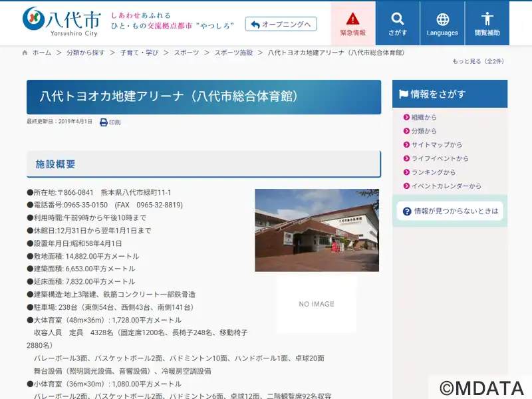Click the gymnasium building photo
532x399 pixels.
pos(317,230)
